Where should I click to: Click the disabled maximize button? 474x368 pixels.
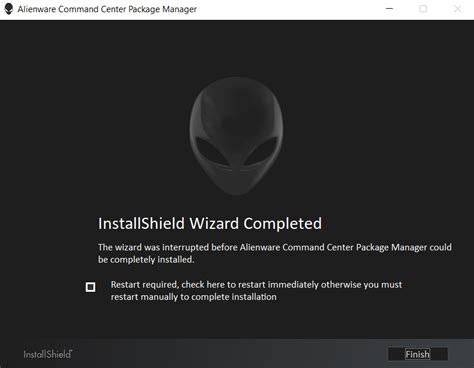pos(423,9)
